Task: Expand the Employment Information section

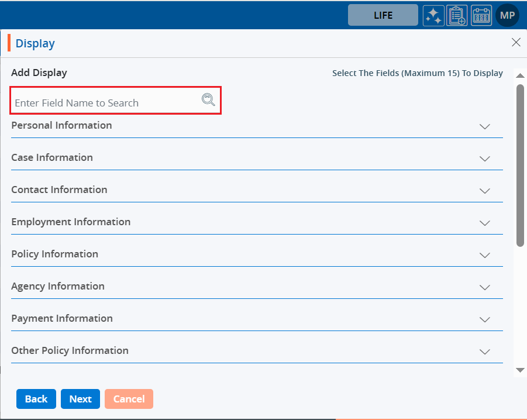Action: pos(484,223)
